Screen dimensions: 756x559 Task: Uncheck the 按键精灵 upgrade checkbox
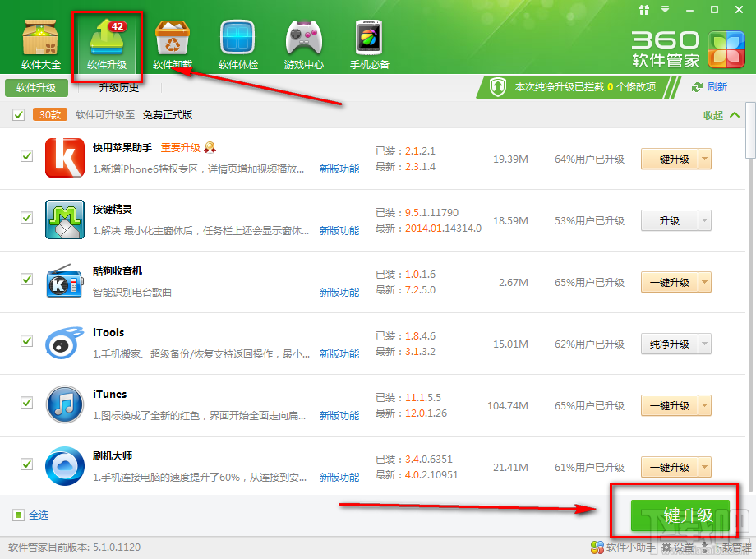tap(25, 219)
